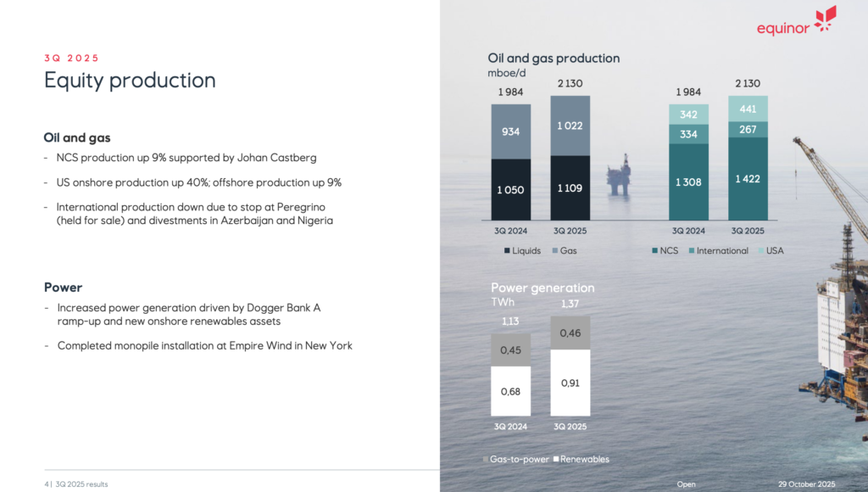Viewport: 868px width, 492px height.
Task: Select the International legend marker
Action: coord(692,251)
